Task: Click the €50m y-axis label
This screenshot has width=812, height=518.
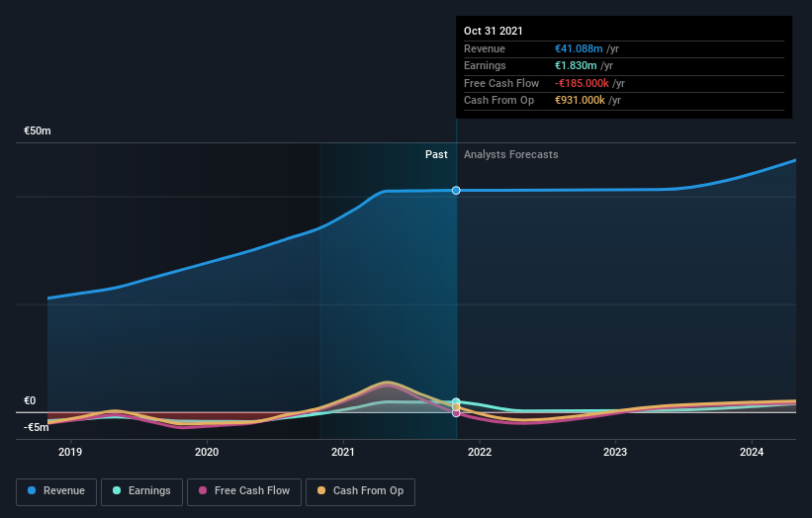Action: (x=38, y=130)
